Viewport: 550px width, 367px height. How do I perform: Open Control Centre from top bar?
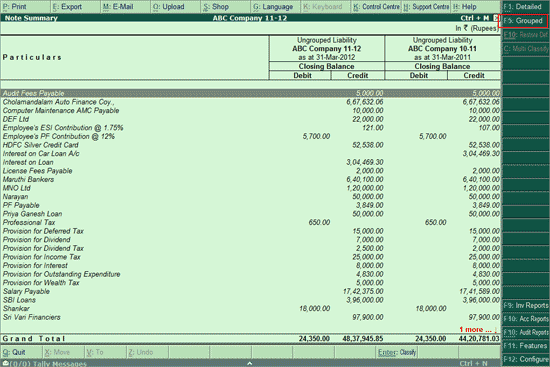[x=376, y=7]
